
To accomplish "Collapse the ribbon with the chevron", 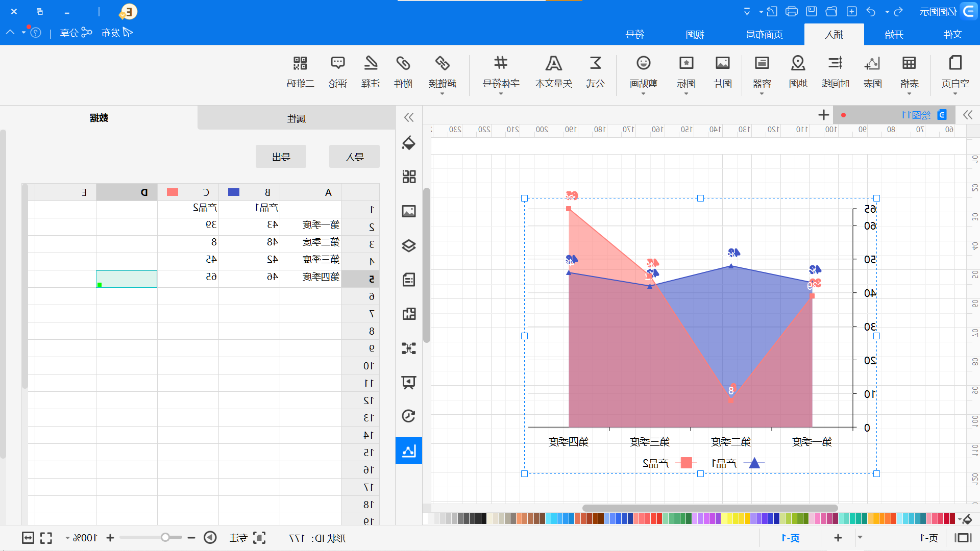I will (10, 32).
